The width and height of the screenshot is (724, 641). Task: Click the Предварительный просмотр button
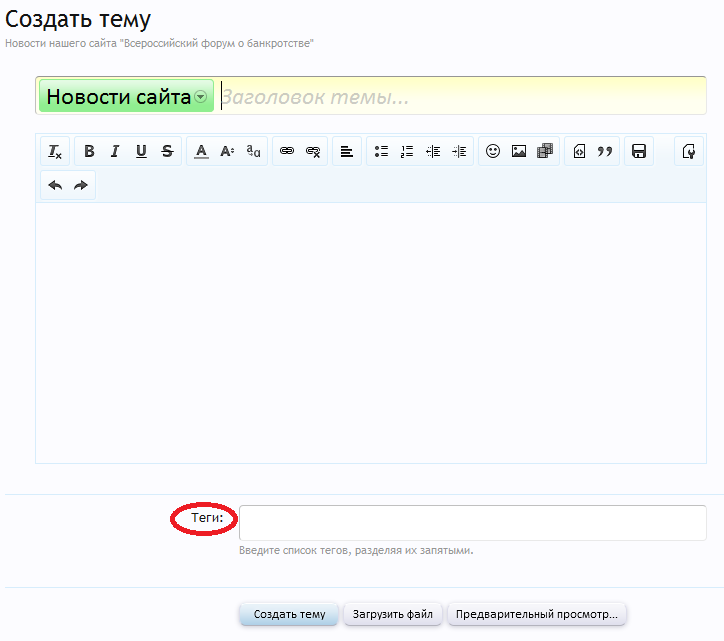click(x=537, y=614)
